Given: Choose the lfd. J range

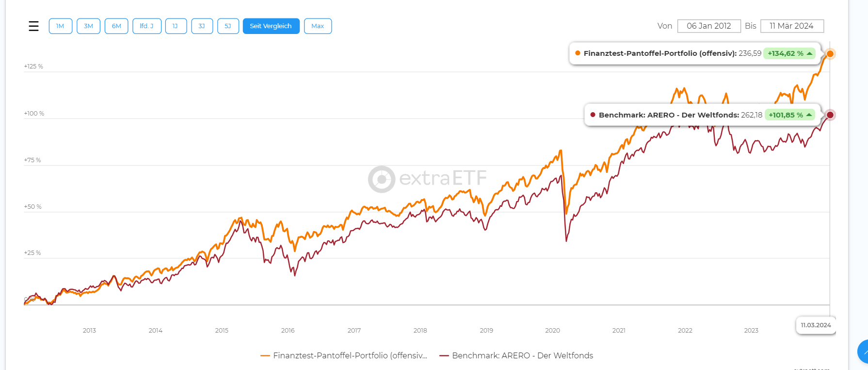Looking at the screenshot, I should (146, 26).
